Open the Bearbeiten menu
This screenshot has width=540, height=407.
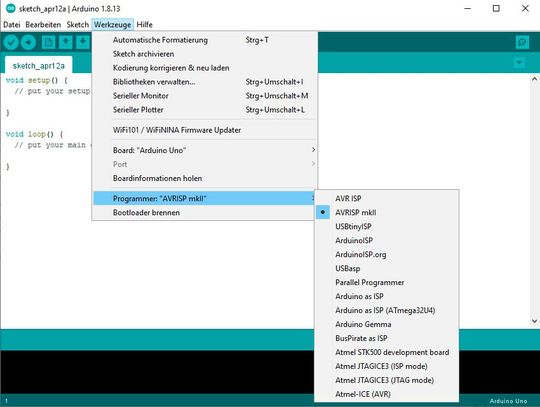click(43, 25)
